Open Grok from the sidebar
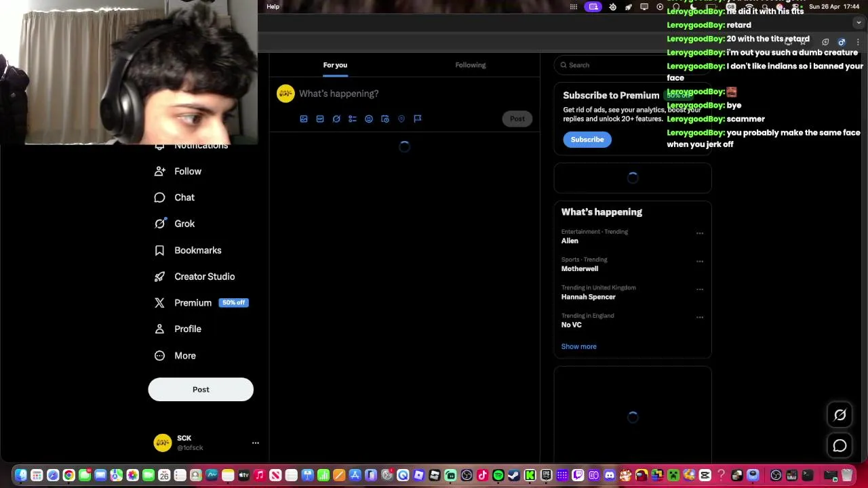 tap(174, 224)
